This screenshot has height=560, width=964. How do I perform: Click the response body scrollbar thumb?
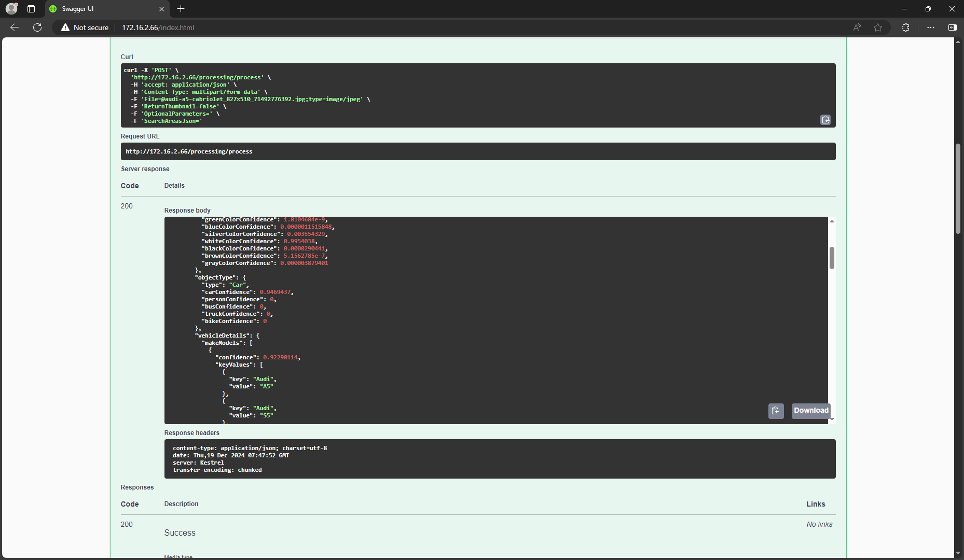(832, 258)
